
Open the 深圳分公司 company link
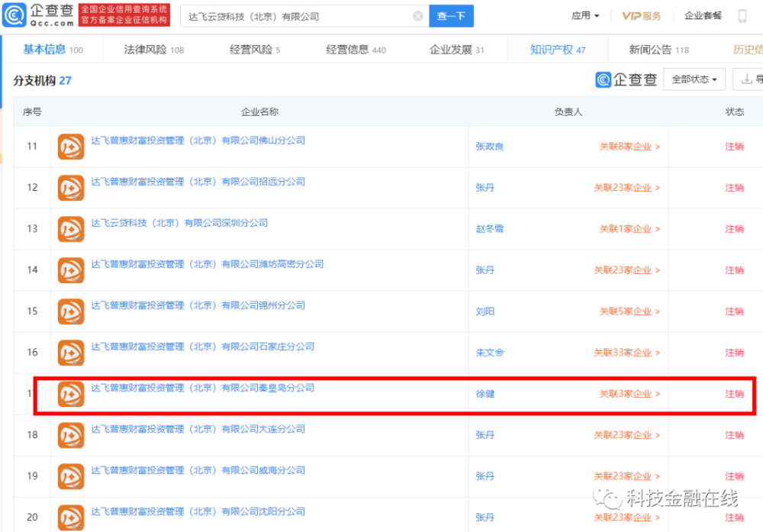(179, 223)
